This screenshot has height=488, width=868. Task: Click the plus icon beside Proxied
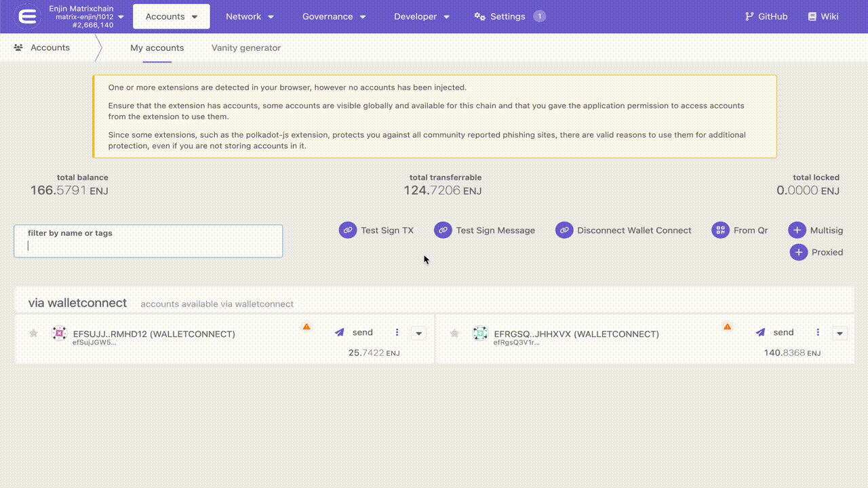tap(799, 252)
